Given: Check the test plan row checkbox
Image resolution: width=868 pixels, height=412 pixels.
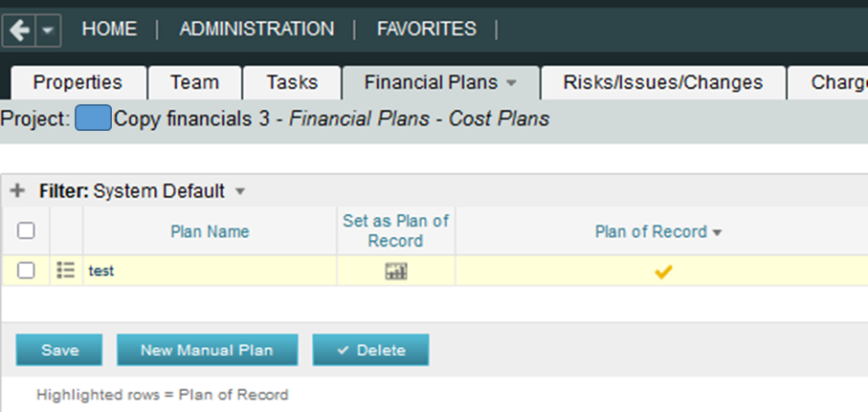Looking at the screenshot, I should (27, 271).
